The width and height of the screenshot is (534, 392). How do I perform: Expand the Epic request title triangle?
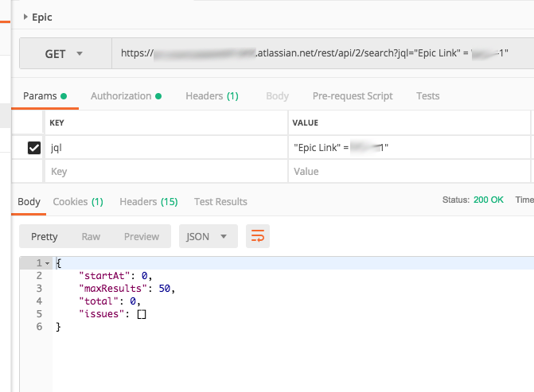[x=25, y=17]
